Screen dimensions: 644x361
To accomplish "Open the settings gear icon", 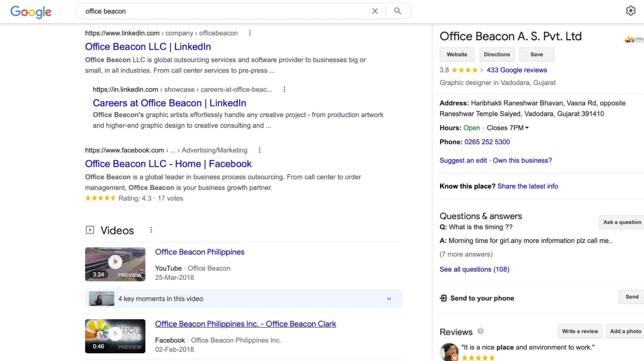I will pos(631,11).
